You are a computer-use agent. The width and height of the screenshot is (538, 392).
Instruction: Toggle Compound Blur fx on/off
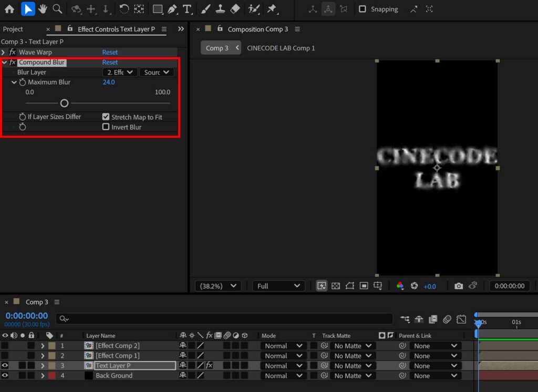[x=13, y=62]
